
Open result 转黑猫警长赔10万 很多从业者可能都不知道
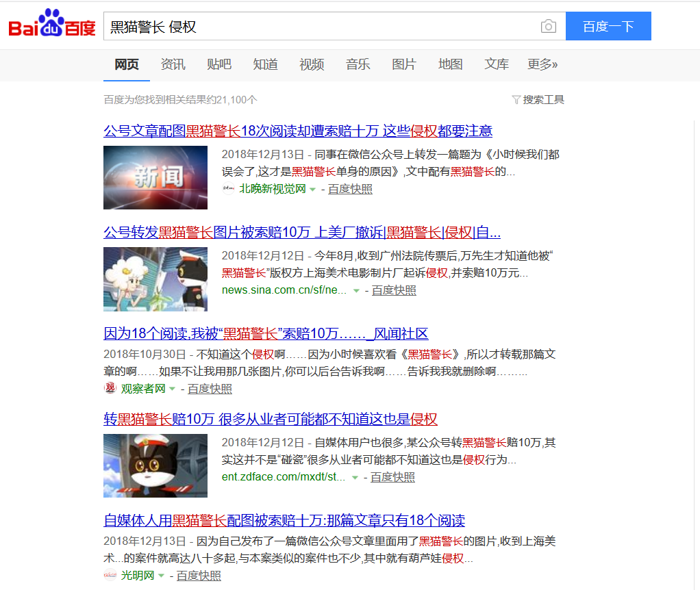(x=271, y=419)
